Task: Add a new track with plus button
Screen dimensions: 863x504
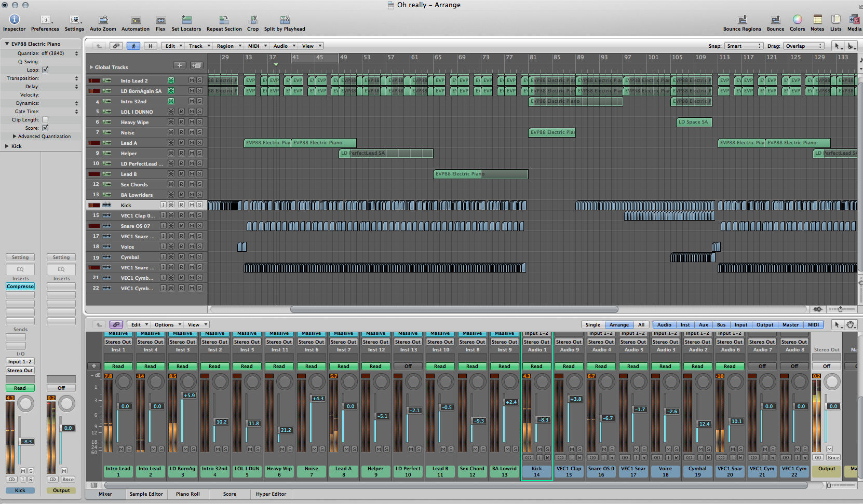Action: [x=180, y=65]
